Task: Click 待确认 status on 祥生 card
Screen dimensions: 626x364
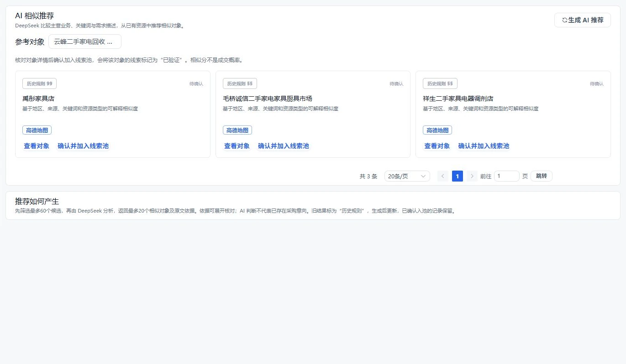Action: 597,84
